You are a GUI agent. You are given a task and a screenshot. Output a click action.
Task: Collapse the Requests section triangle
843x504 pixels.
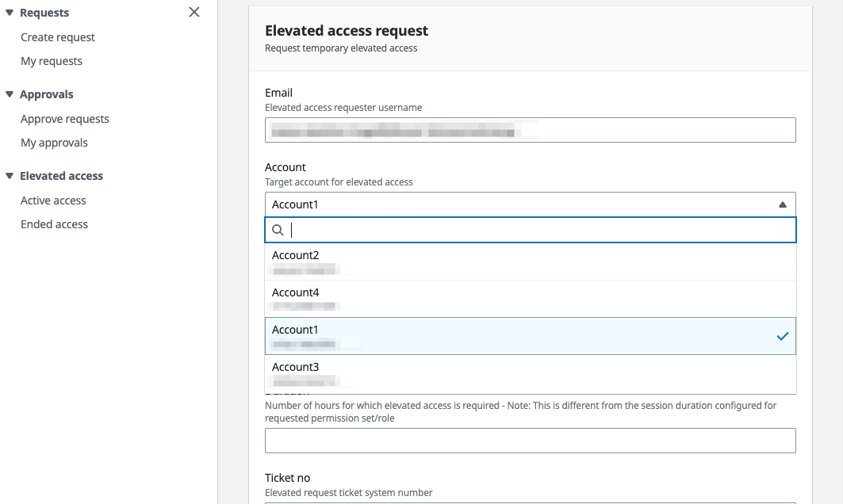point(10,13)
